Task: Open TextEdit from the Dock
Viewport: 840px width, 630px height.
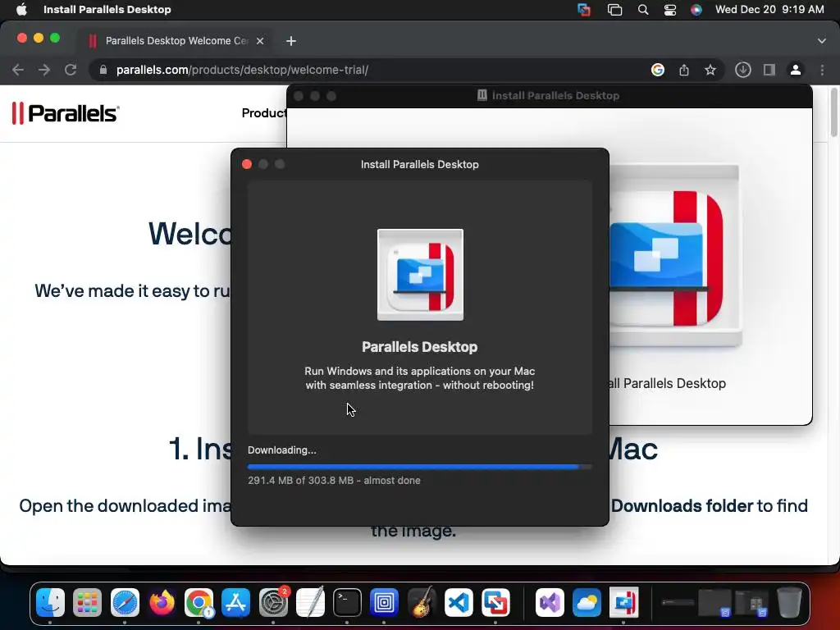Action: [x=310, y=603]
